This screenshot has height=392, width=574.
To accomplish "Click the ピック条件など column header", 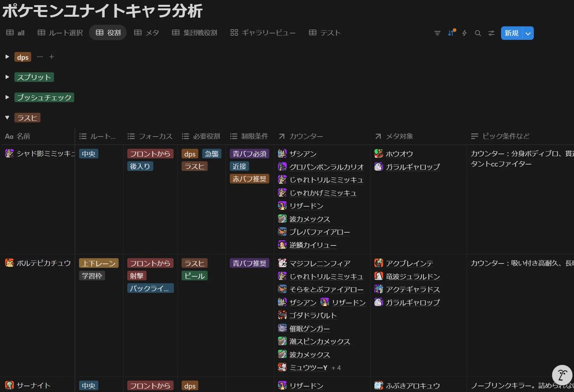I will [x=520, y=136].
